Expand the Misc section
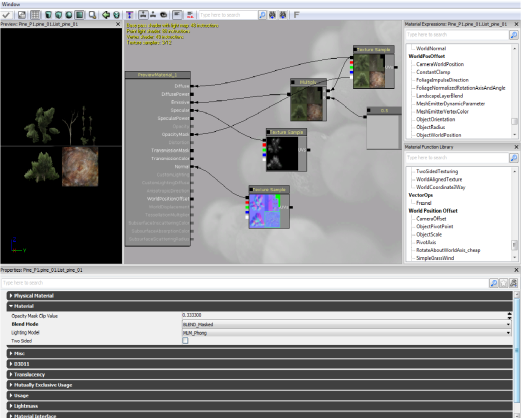 (259, 353)
